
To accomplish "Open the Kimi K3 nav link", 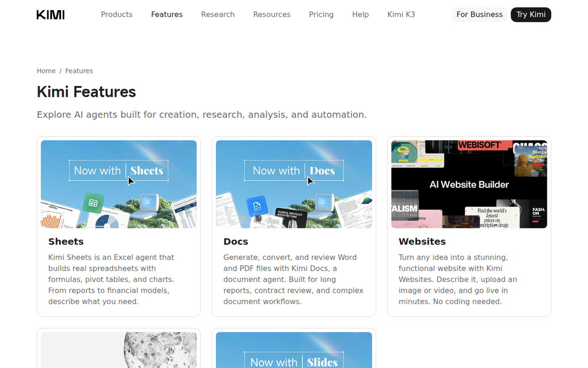I will pos(401,14).
